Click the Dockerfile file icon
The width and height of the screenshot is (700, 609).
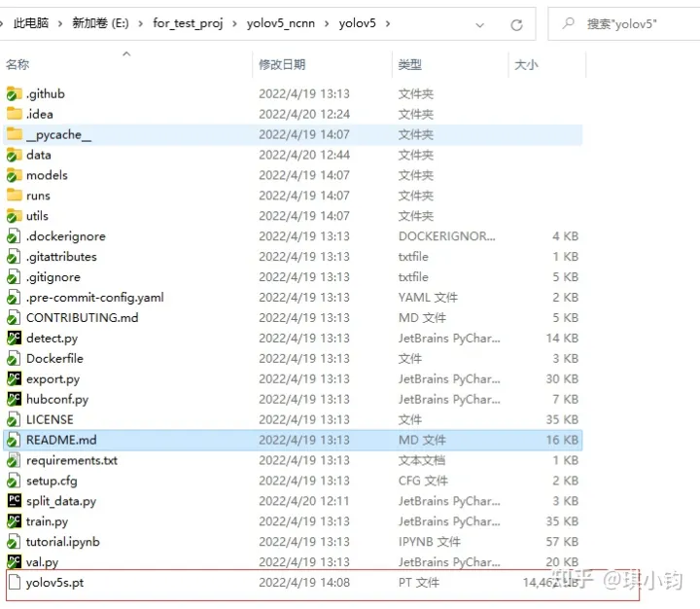[14, 359]
